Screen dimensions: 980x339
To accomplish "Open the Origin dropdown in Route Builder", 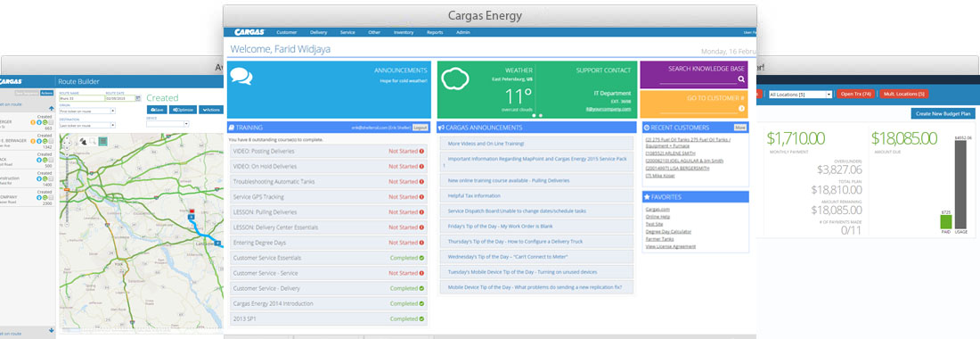I will 87,111.
